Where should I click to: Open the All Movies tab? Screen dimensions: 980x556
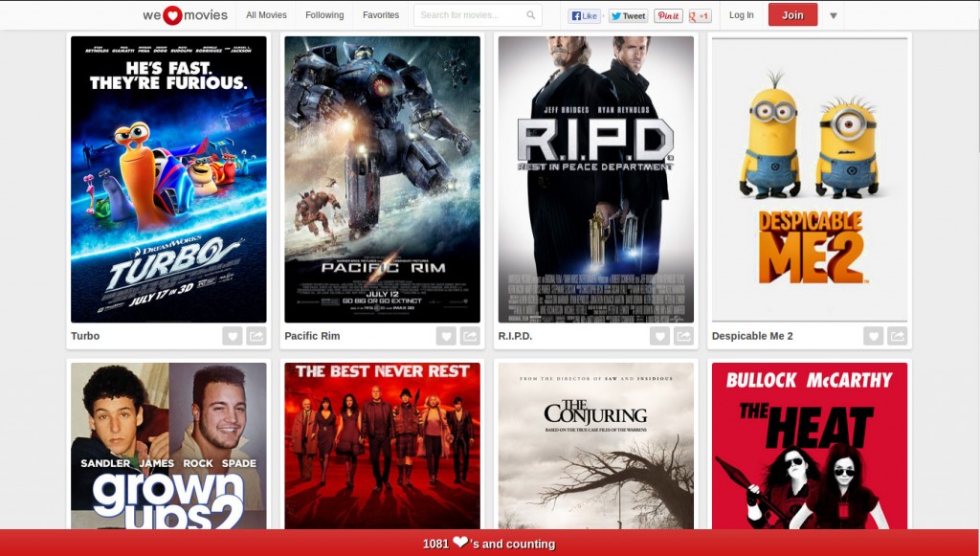tap(266, 15)
